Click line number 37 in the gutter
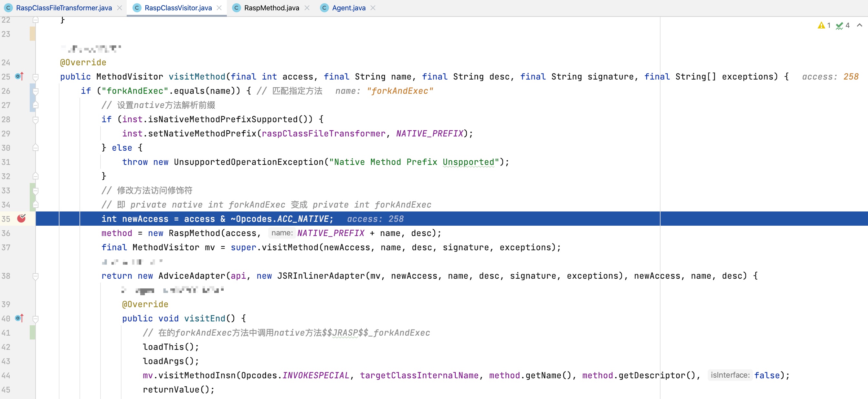The height and width of the screenshot is (399, 868). [6, 247]
